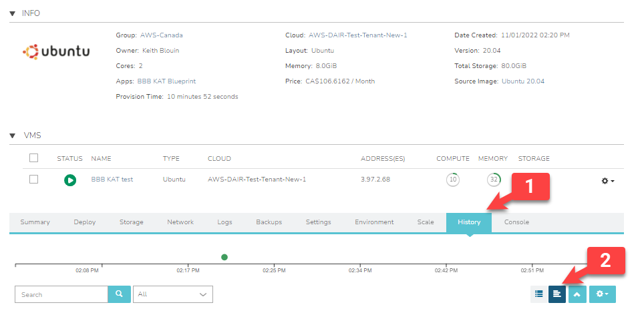Open the BBB KAT test VM link
The width and height of the screenshot is (644, 315).
click(112, 180)
